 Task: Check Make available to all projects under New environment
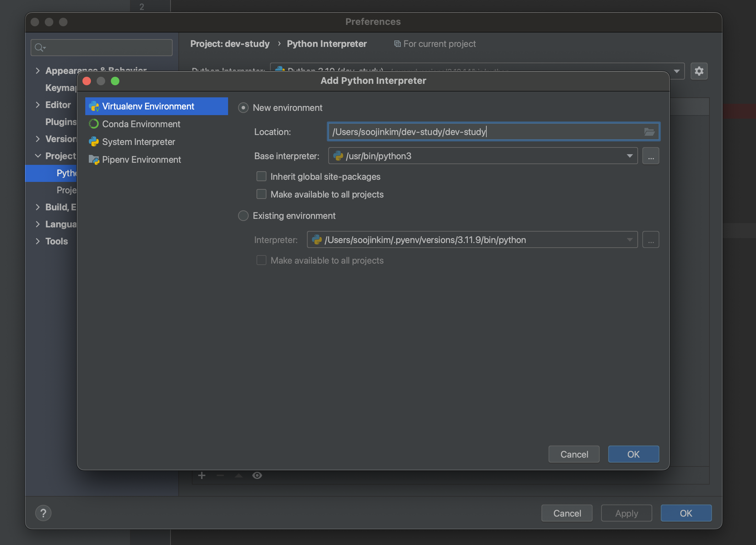[261, 194]
